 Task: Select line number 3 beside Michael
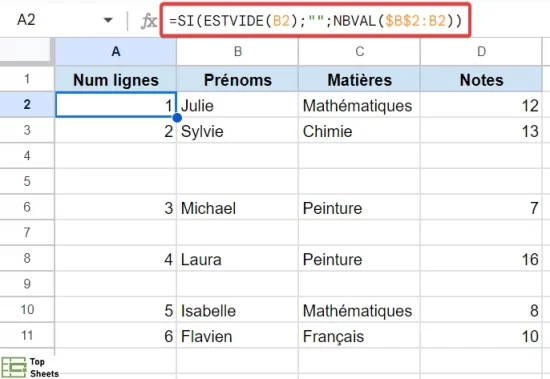point(116,207)
